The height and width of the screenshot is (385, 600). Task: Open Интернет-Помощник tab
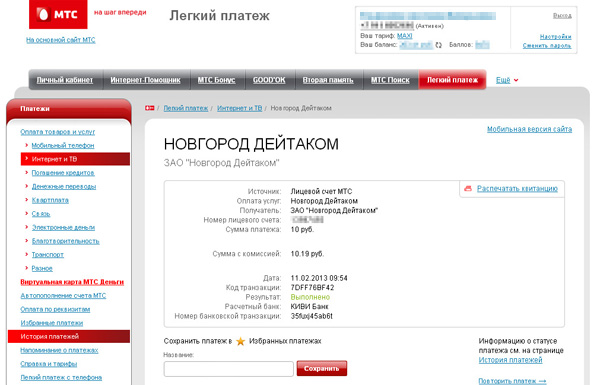point(145,80)
